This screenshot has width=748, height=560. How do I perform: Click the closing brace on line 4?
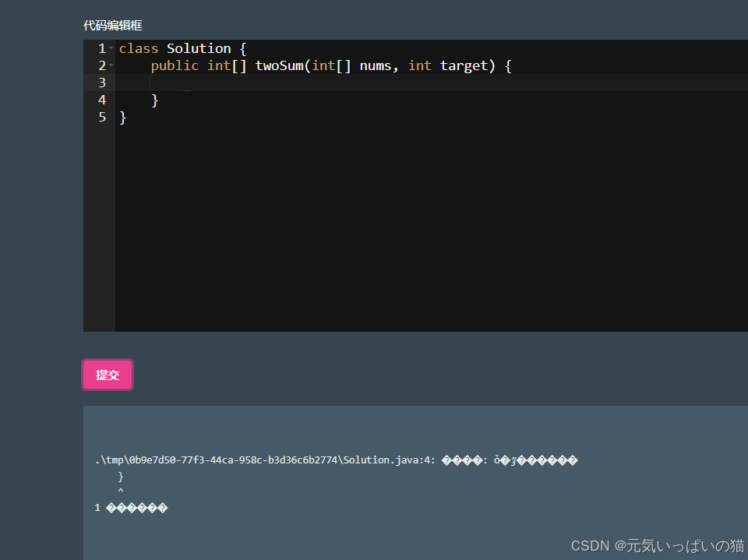point(154,100)
